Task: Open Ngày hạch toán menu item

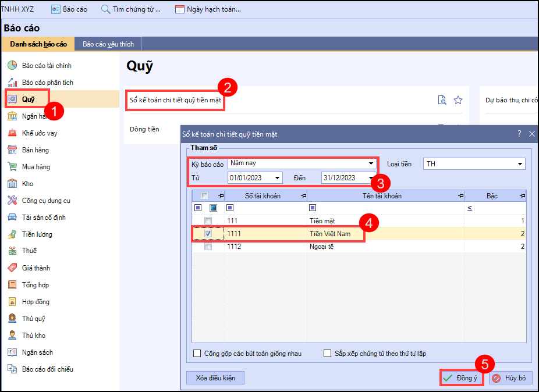Action: pos(208,9)
